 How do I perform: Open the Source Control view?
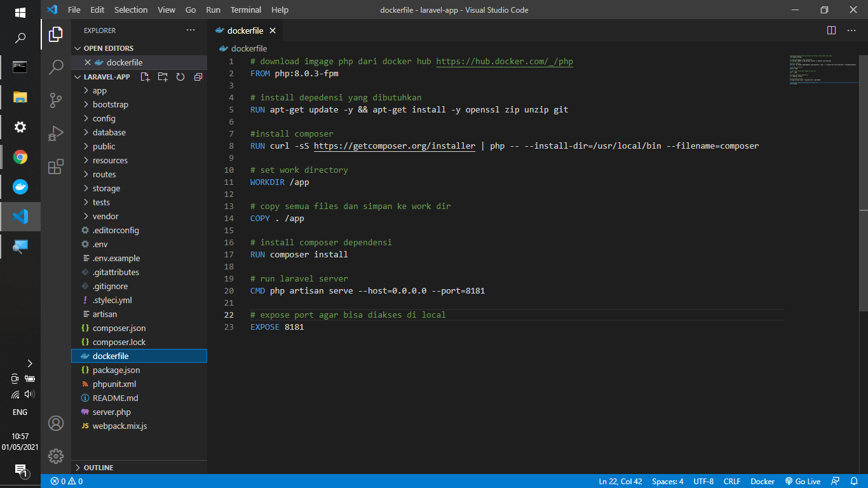(56, 100)
